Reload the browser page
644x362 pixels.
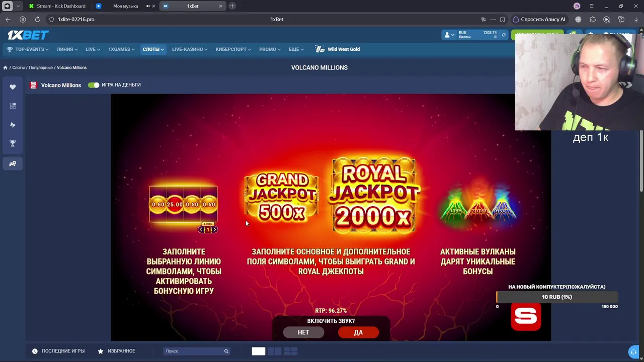pos(37,19)
